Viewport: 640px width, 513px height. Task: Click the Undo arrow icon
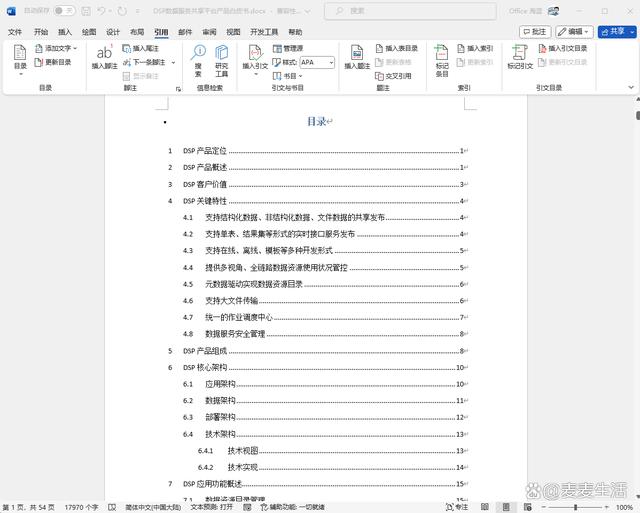pos(102,11)
